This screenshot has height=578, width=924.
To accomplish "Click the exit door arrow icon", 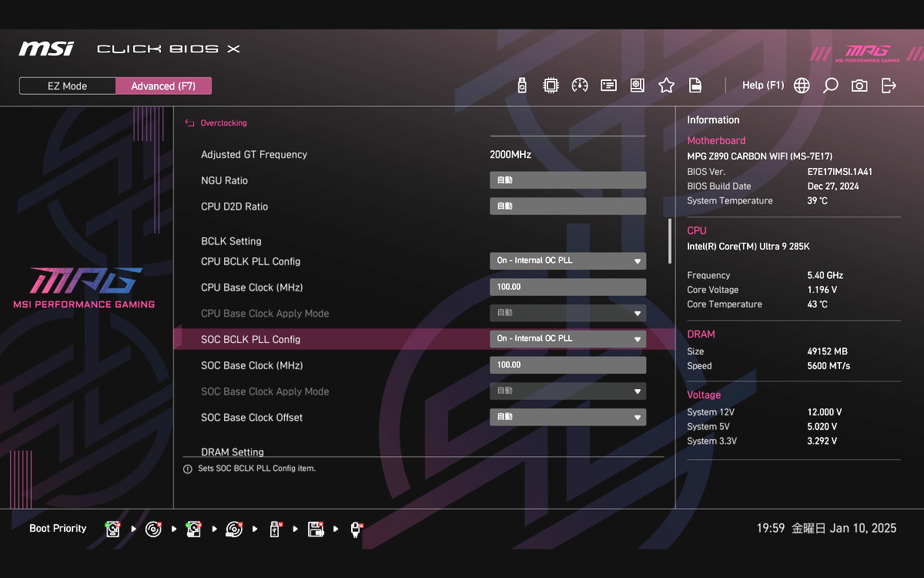I will point(889,86).
